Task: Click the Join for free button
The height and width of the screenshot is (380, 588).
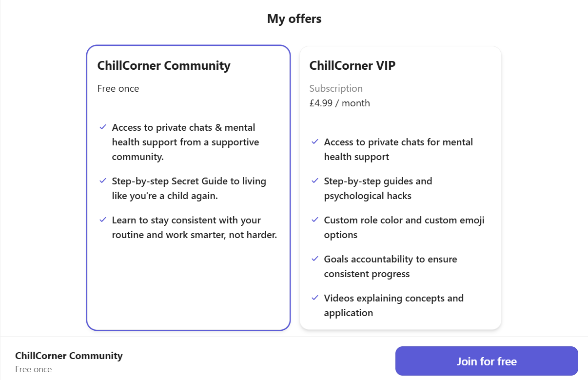Action: point(486,361)
